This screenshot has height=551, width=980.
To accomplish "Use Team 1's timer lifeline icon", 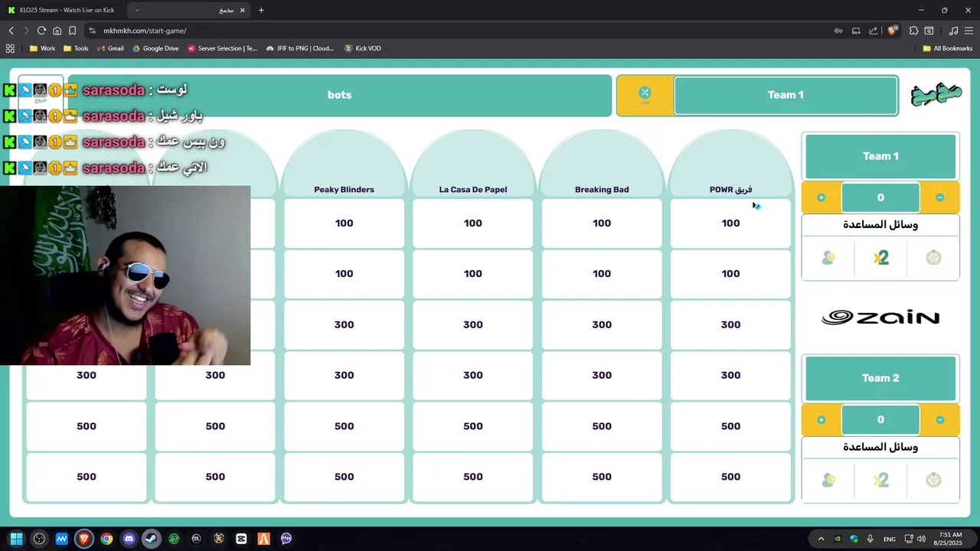I will point(933,258).
